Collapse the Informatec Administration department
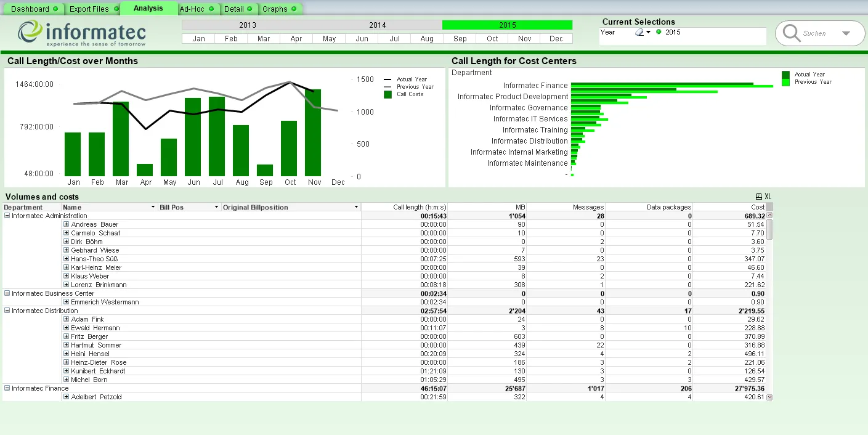The width and height of the screenshot is (868, 435). 7,216
